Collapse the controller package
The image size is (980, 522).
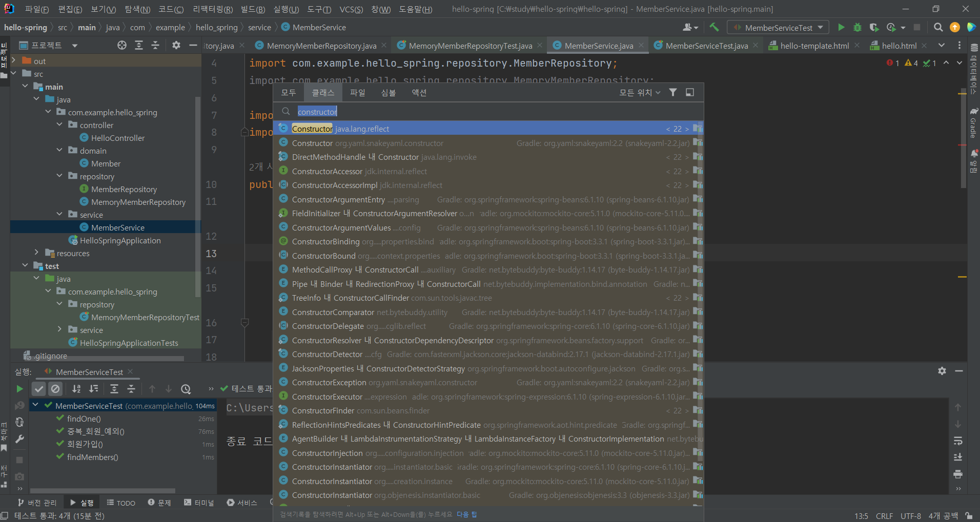(59, 125)
